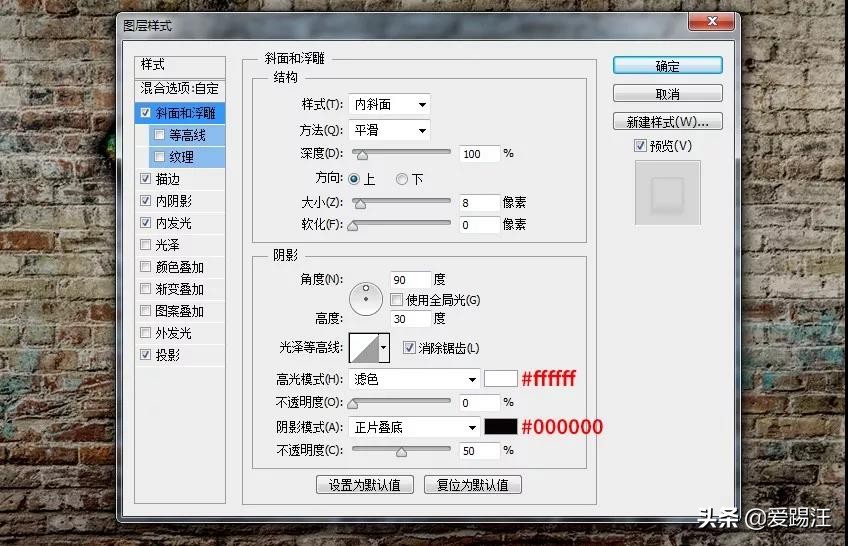Toggle the 描边 checkbox
The width and height of the screenshot is (848, 546).
point(145,178)
